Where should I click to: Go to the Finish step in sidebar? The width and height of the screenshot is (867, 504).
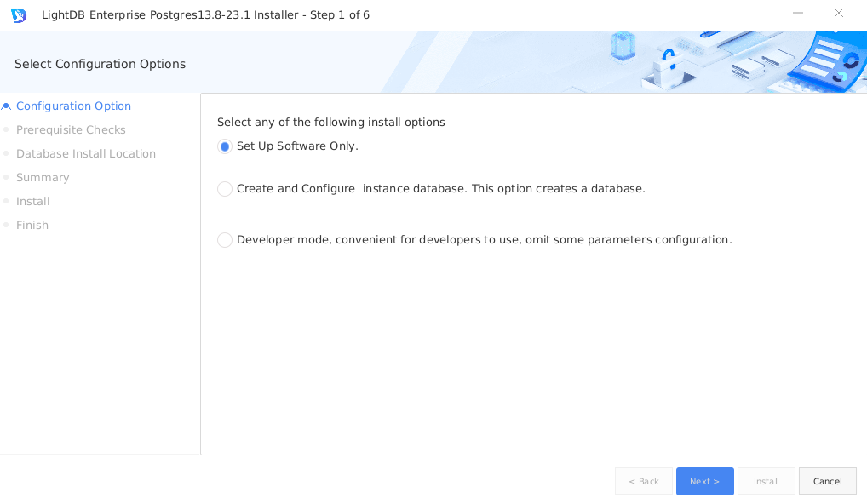(x=32, y=225)
